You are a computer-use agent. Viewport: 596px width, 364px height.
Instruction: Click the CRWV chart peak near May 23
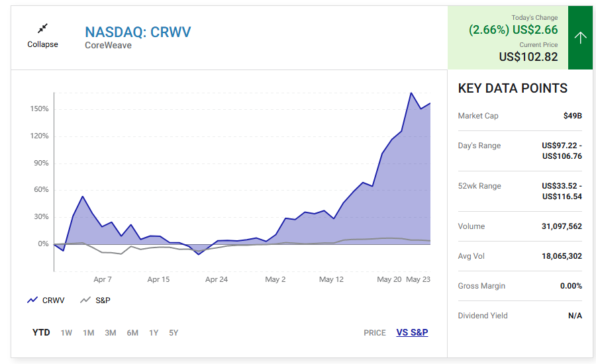coord(411,93)
